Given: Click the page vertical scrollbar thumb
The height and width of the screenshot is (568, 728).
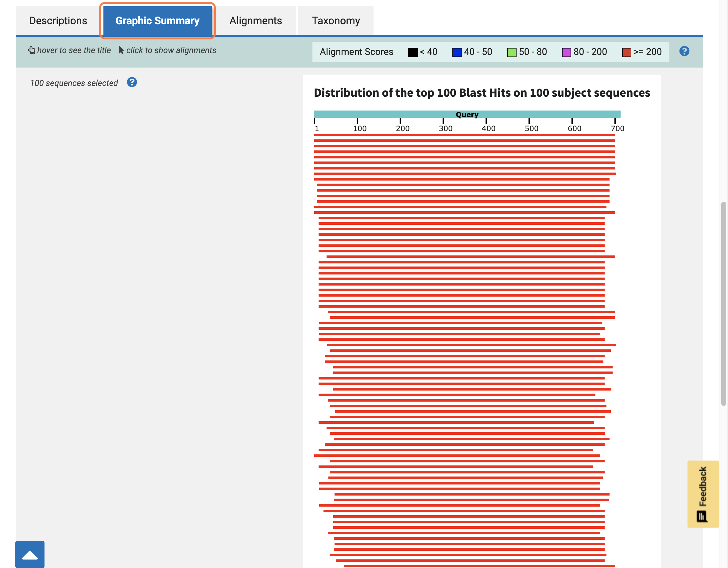Looking at the screenshot, I should tap(723, 304).
